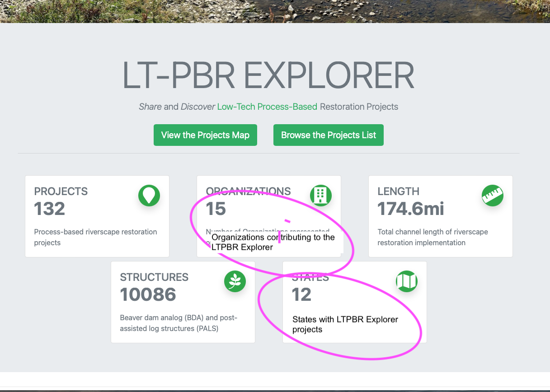Click the Browse the Projects List button
This screenshot has width=550, height=392.
(329, 135)
